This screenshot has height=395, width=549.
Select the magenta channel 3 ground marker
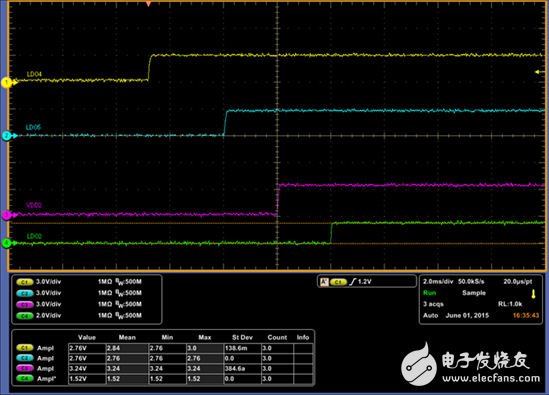pos(6,215)
